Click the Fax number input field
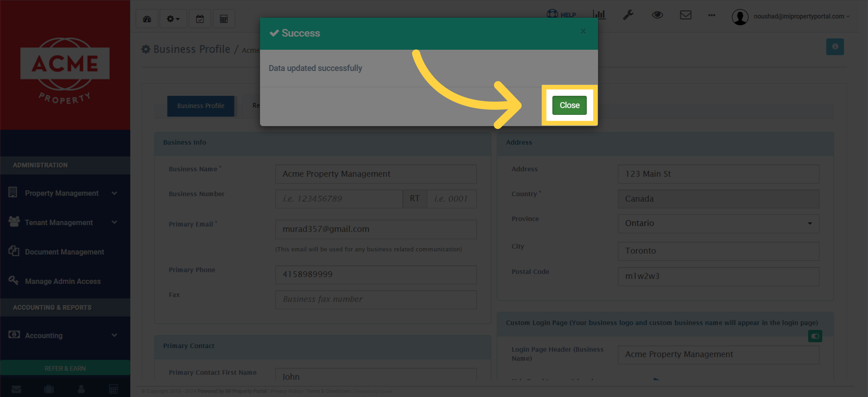This screenshot has width=868, height=397. coord(376,299)
